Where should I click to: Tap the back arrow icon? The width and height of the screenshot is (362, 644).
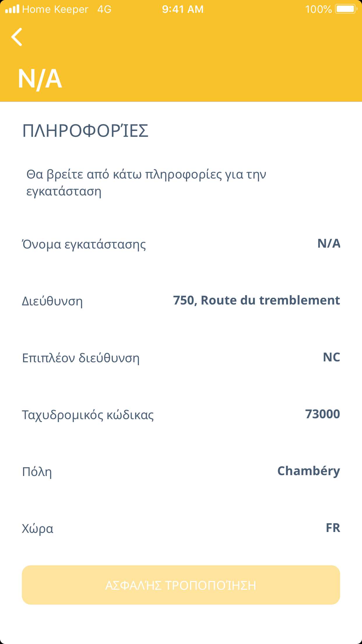pos(17,37)
